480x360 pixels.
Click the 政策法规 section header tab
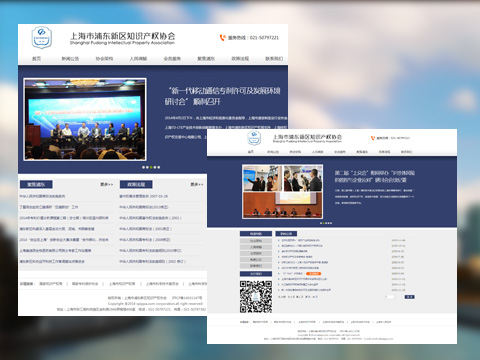(x=136, y=184)
